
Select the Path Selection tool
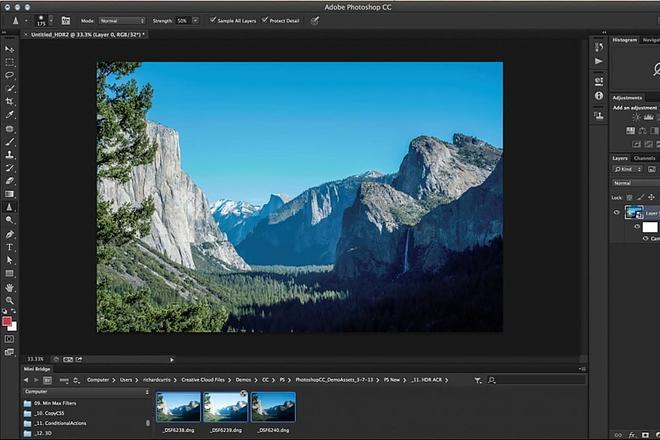click(x=9, y=260)
